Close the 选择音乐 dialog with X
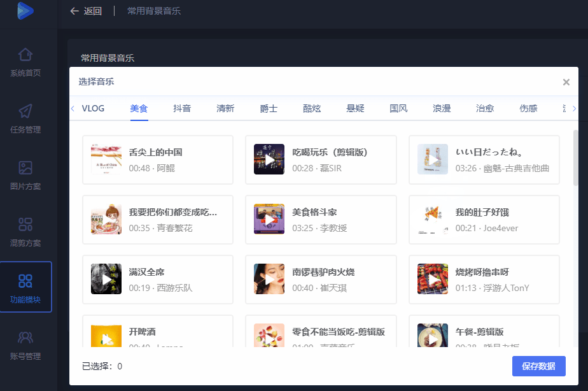The image size is (588, 391). [x=566, y=82]
